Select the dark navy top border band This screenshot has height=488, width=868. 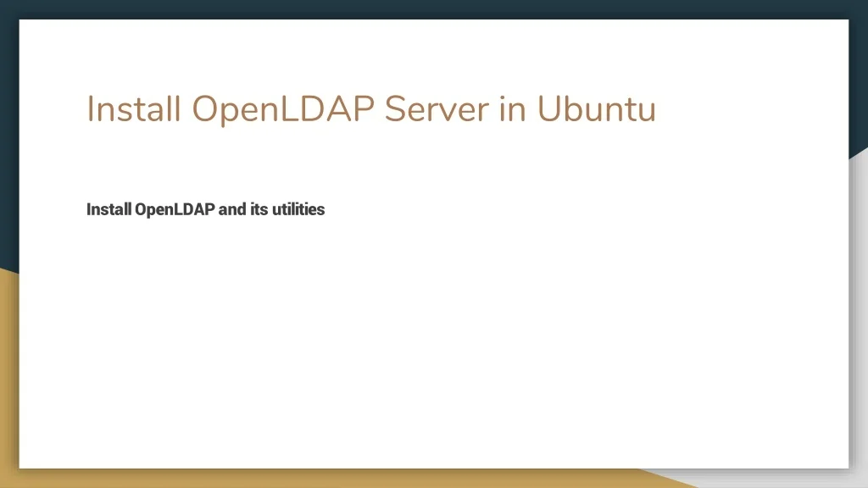click(424, 8)
